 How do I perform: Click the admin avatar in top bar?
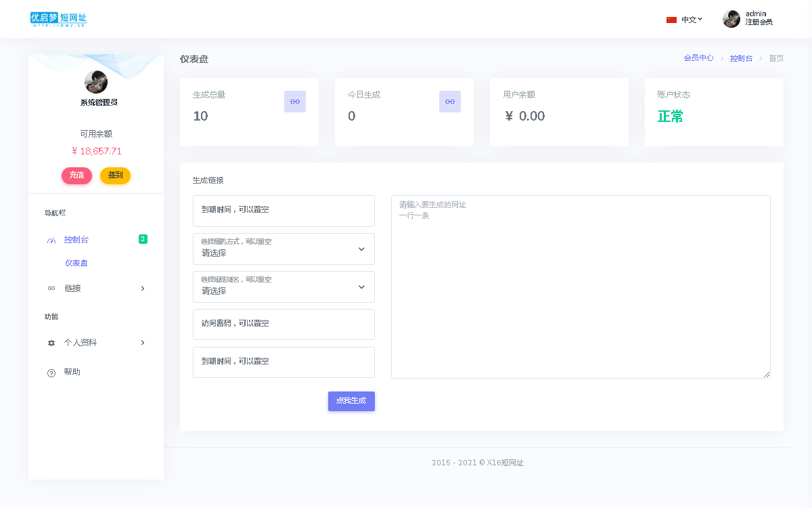pos(731,19)
